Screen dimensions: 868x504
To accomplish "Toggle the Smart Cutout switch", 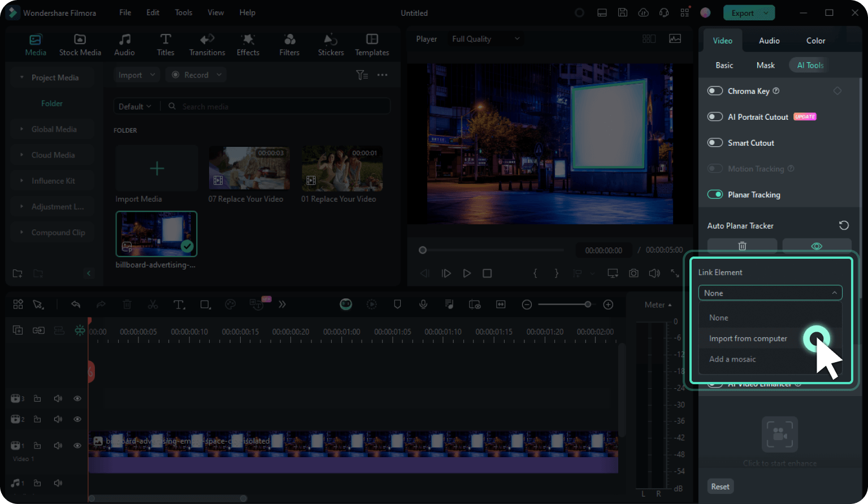I will [x=715, y=143].
